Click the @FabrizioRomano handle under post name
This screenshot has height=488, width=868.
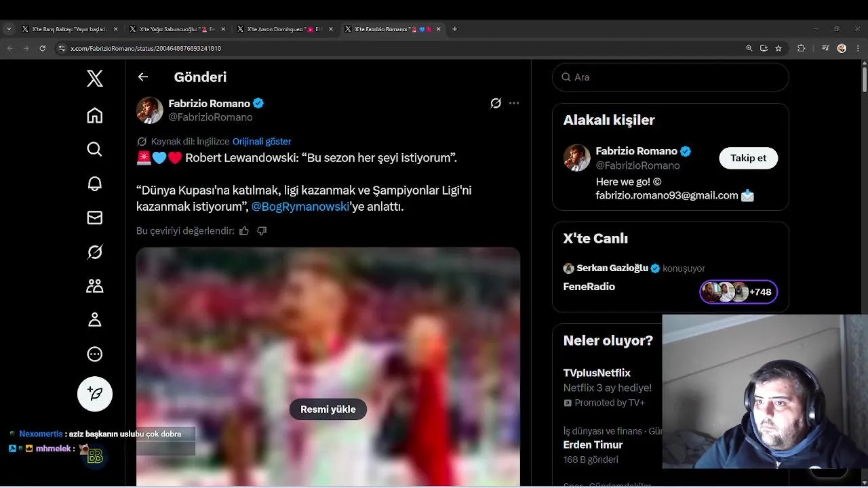pyautogui.click(x=210, y=117)
